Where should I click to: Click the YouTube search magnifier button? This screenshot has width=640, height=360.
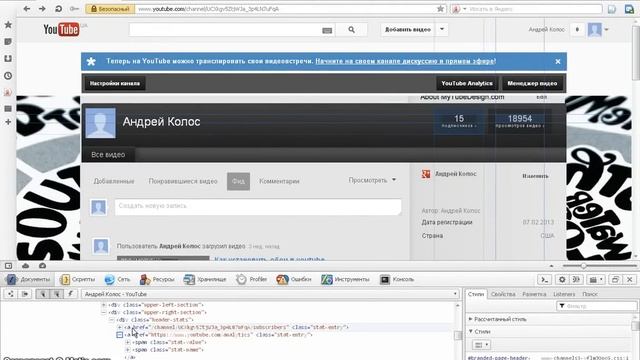click(x=351, y=30)
